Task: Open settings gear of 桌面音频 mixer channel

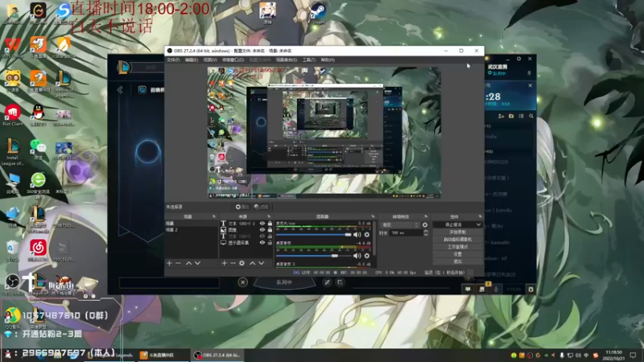Action: coord(367,255)
